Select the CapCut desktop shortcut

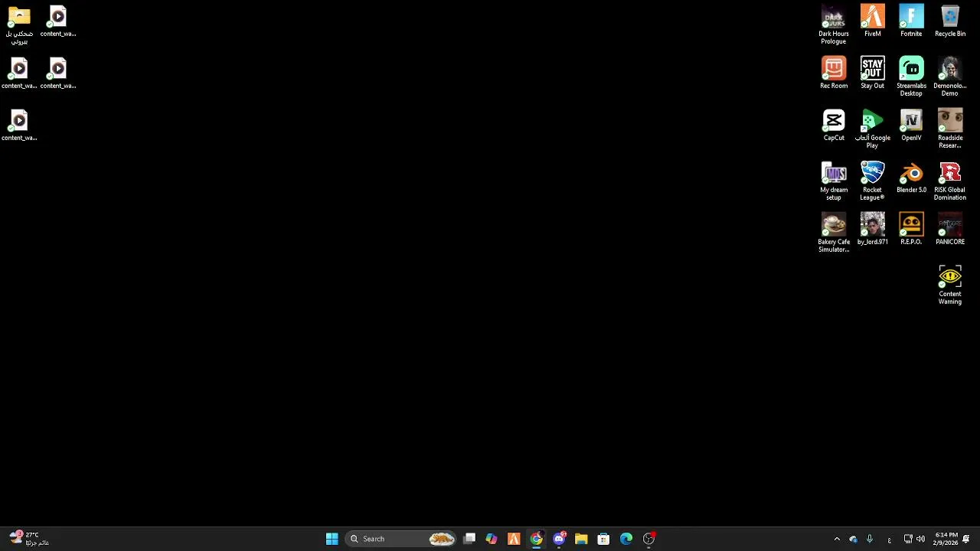(x=834, y=125)
